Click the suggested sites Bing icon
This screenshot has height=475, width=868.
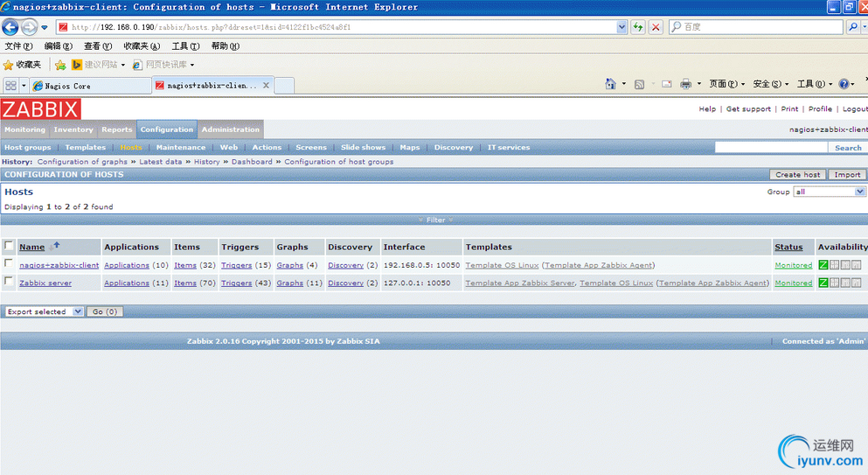point(76,65)
